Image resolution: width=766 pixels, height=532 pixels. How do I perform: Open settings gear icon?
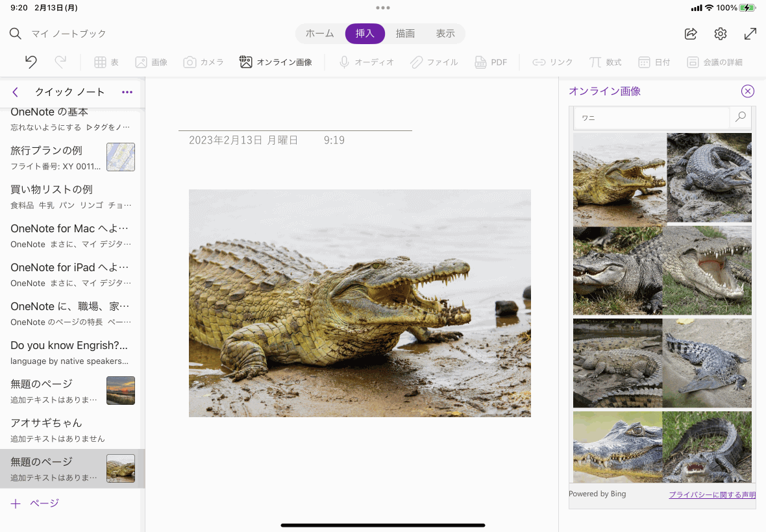click(721, 34)
